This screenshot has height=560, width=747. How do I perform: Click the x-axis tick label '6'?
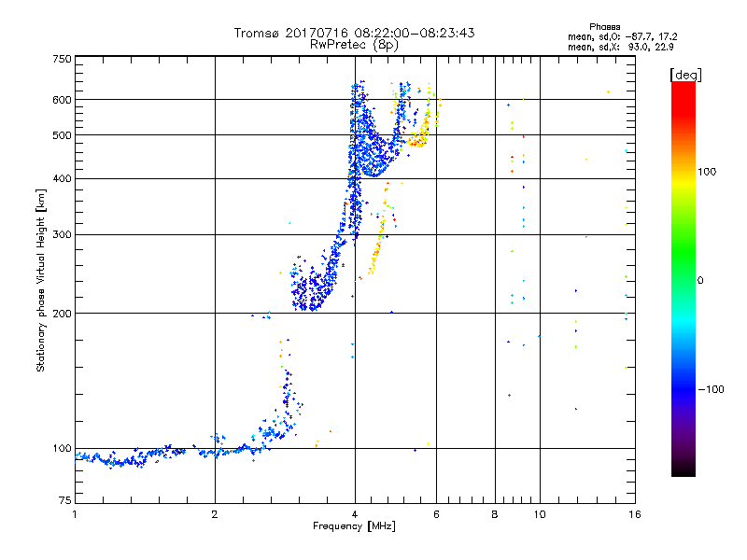pos(436,515)
